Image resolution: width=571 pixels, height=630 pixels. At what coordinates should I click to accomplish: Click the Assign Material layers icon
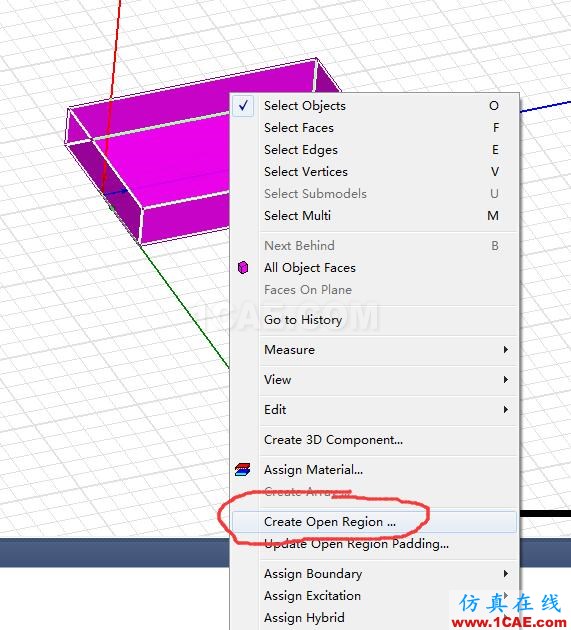click(x=243, y=470)
